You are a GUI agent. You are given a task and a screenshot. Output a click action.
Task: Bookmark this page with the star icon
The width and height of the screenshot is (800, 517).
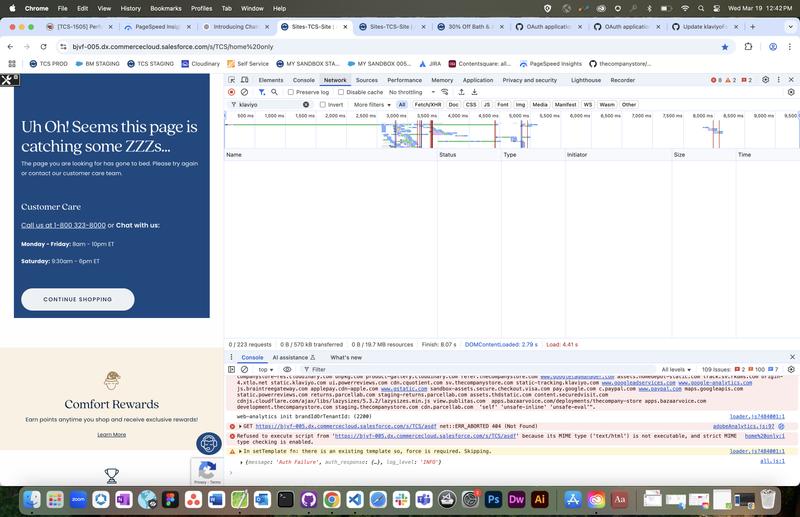(x=725, y=47)
